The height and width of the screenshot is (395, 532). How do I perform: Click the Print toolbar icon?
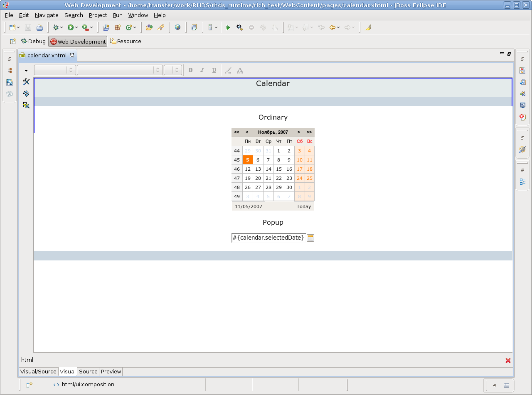pos(39,27)
